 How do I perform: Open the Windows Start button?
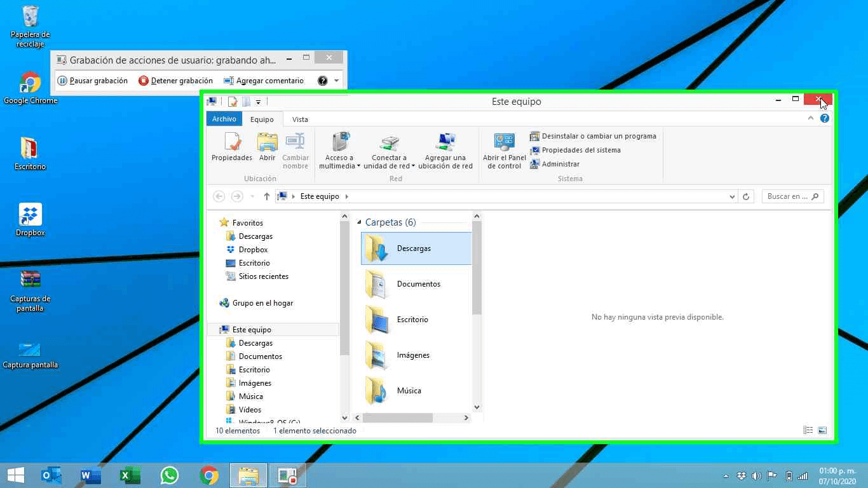click(16, 475)
